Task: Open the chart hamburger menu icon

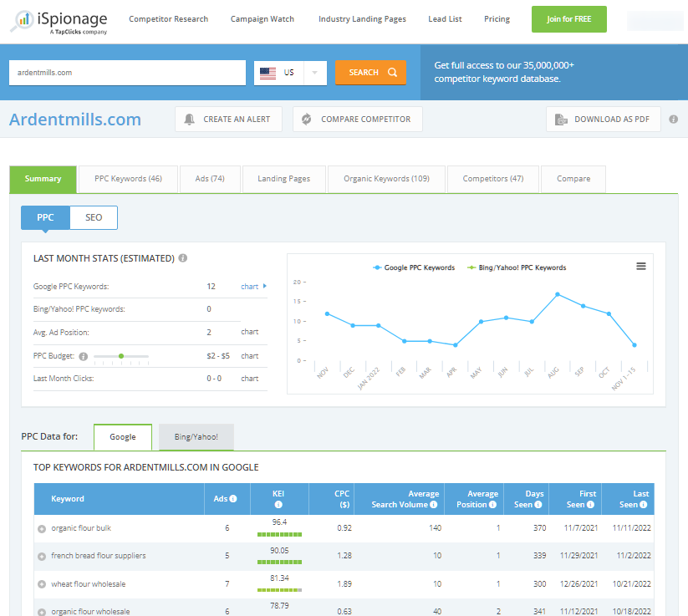Action: (x=641, y=266)
